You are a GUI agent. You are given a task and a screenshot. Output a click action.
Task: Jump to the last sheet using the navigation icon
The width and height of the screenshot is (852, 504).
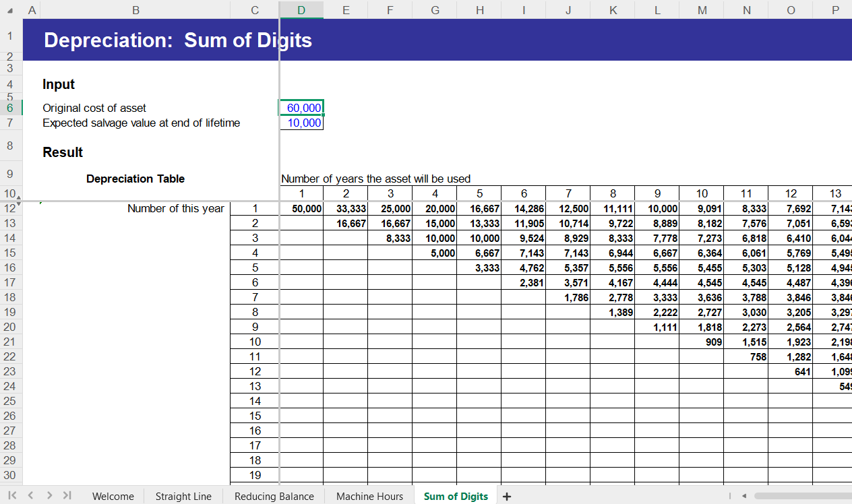67,495
